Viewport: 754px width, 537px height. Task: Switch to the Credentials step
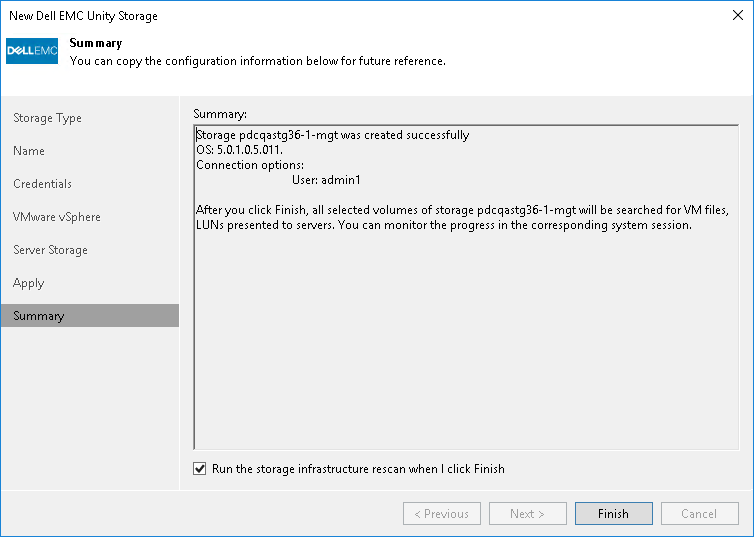tap(42, 184)
